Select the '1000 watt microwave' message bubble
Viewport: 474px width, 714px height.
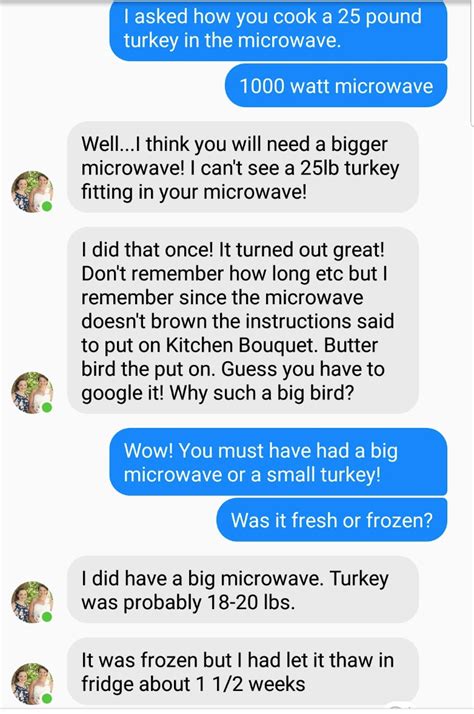click(336, 86)
